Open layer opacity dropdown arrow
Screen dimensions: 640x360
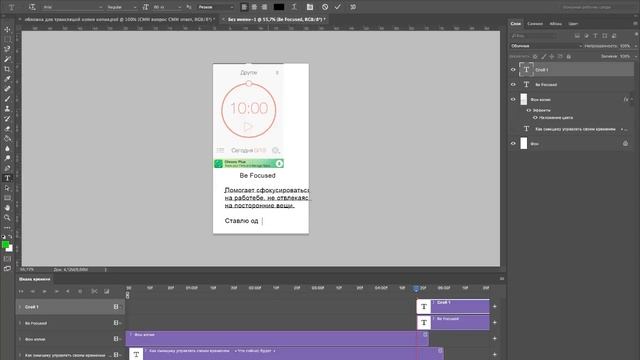coord(635,46)
